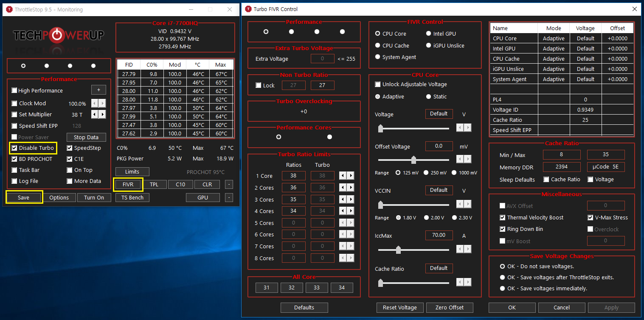Click the IccMax value field 70.00

coord(439,235)
